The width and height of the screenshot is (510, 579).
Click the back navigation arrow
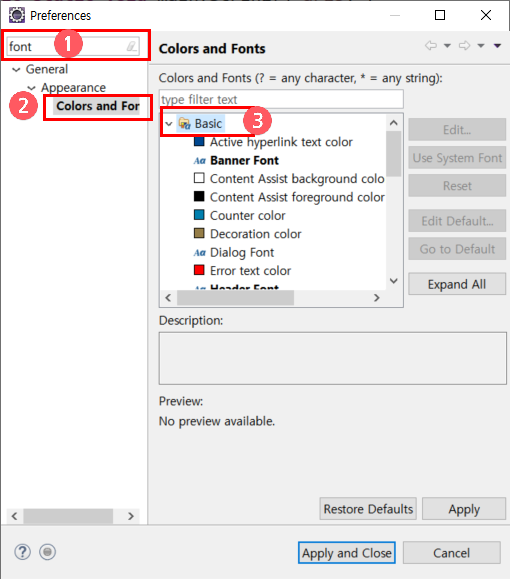[x=431, y=45]
